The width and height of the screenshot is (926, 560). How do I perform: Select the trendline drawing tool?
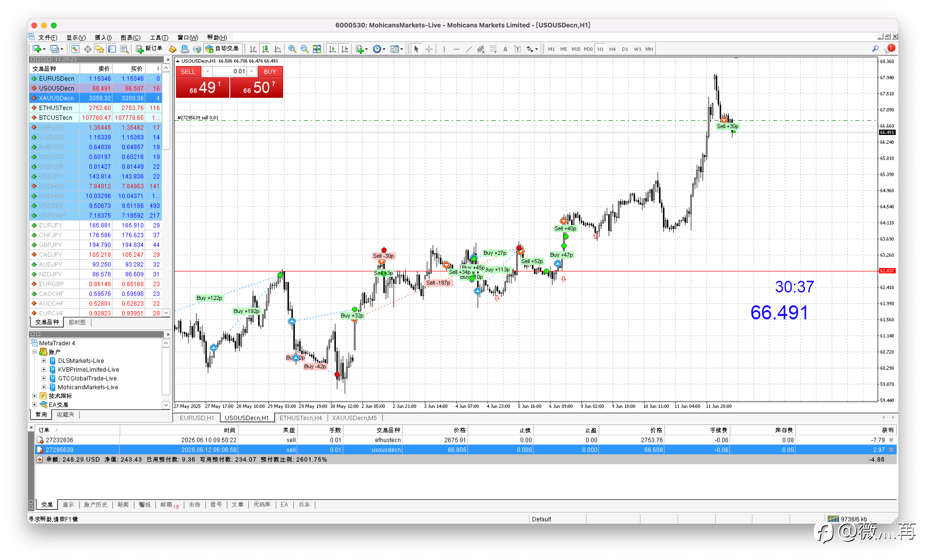[x=469, y=49]
